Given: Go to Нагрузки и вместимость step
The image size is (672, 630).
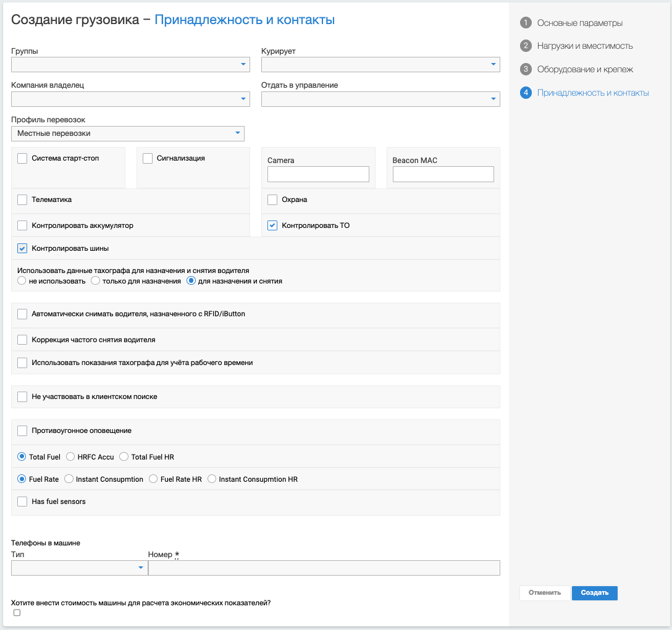Looking at the screenshot, I should tap(584, 46).
